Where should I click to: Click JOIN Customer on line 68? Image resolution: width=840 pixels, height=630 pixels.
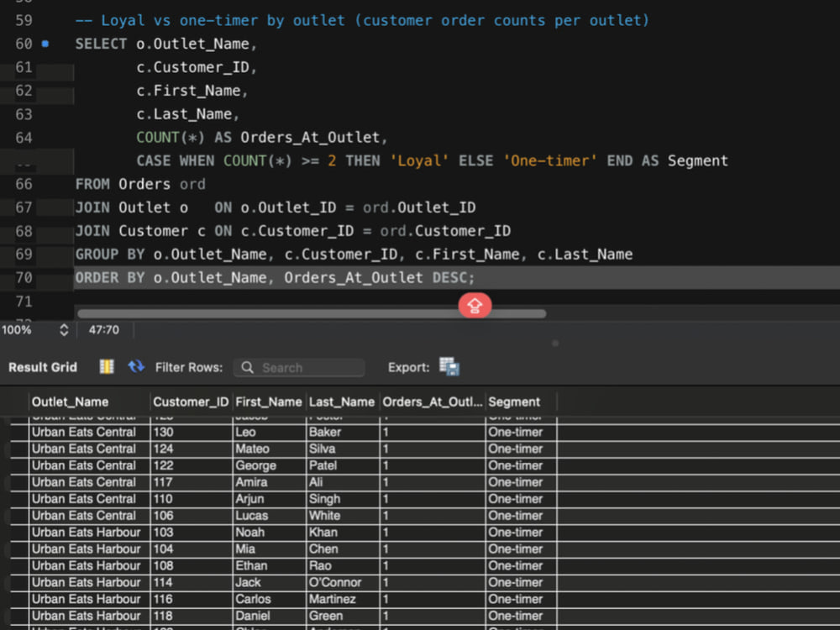pyautogui.click(x=131, y=231)
